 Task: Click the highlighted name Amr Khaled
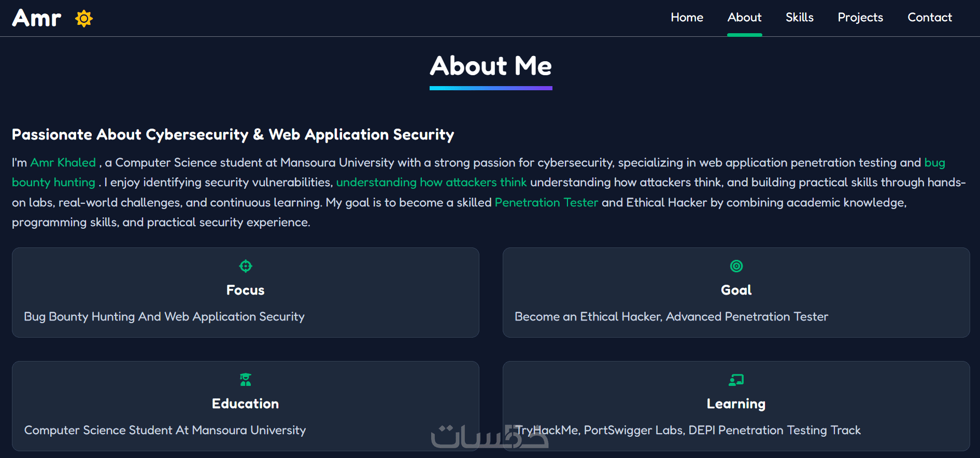pyautogui.click(x=63, y=162)
